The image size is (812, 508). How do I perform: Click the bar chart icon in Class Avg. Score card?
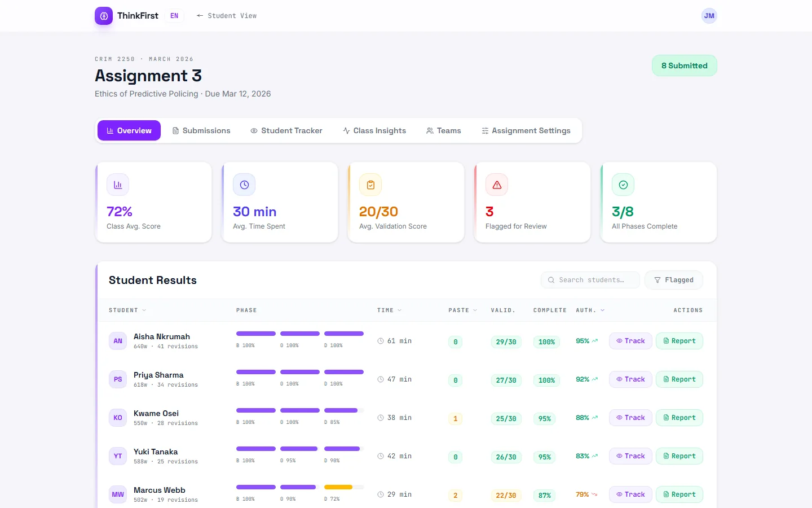pyautogui.click(x=118, y=185)
